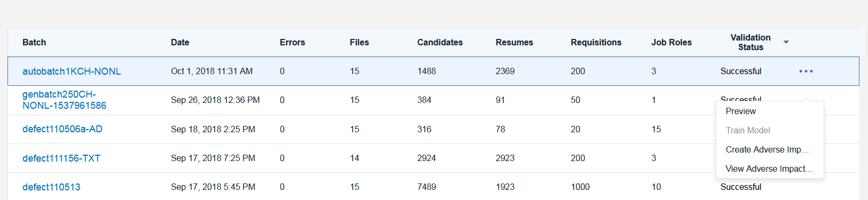Sort by the Errors column header
The width and height of the screenshot is (868, 200).
(292, 42)
